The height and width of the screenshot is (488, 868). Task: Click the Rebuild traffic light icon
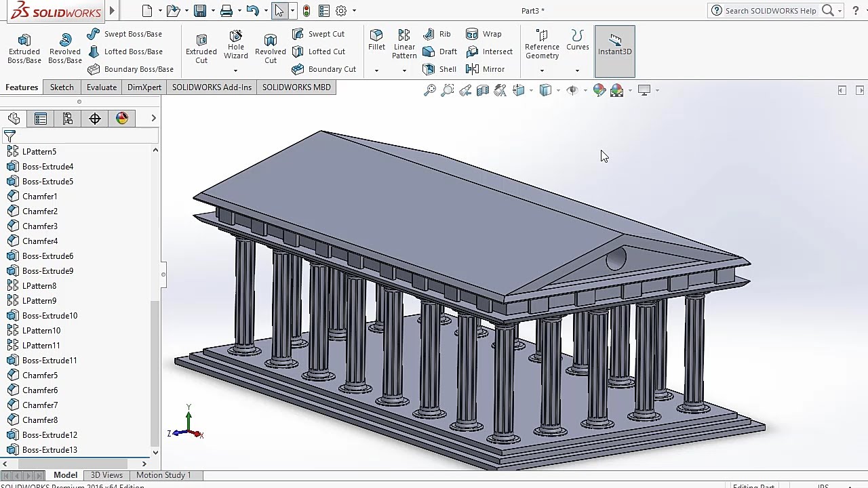(x=307, y=11)
